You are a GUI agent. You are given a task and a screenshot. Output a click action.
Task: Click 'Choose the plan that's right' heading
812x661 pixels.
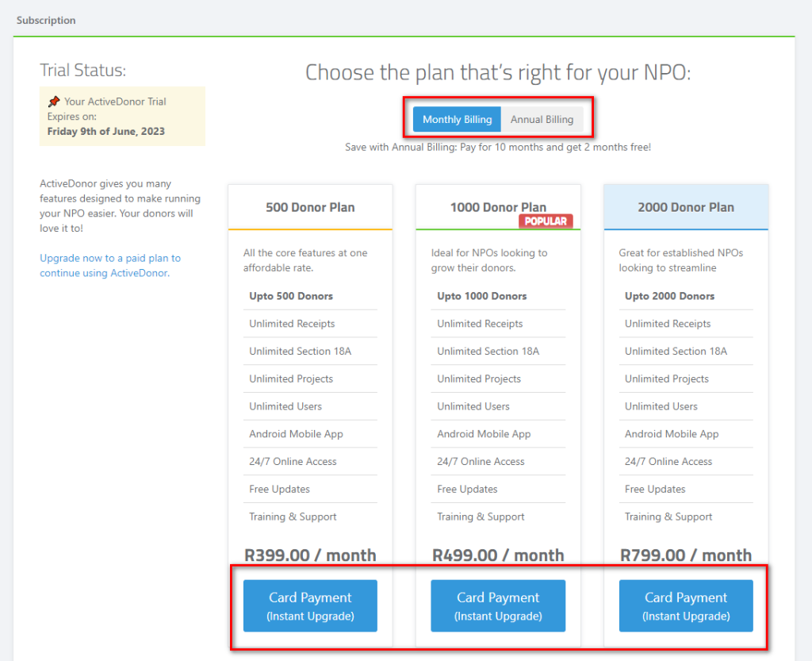[498, 72]
